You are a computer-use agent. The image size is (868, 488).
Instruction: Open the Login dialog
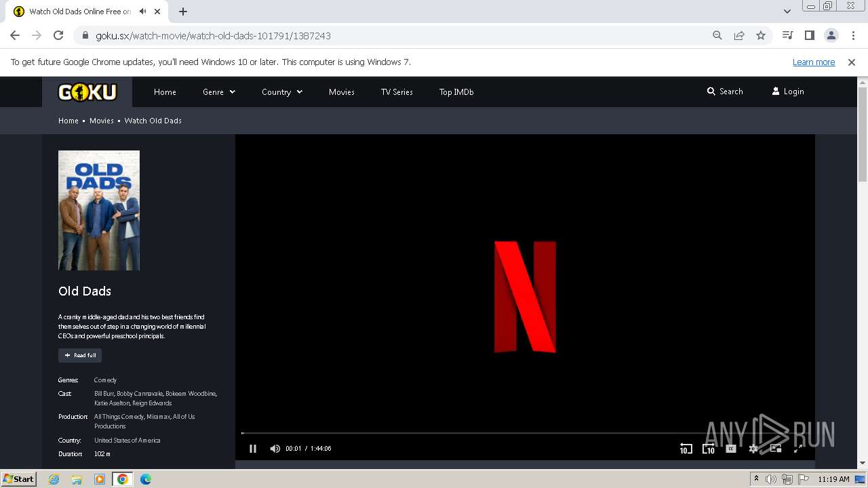click(x=788, y=91)
